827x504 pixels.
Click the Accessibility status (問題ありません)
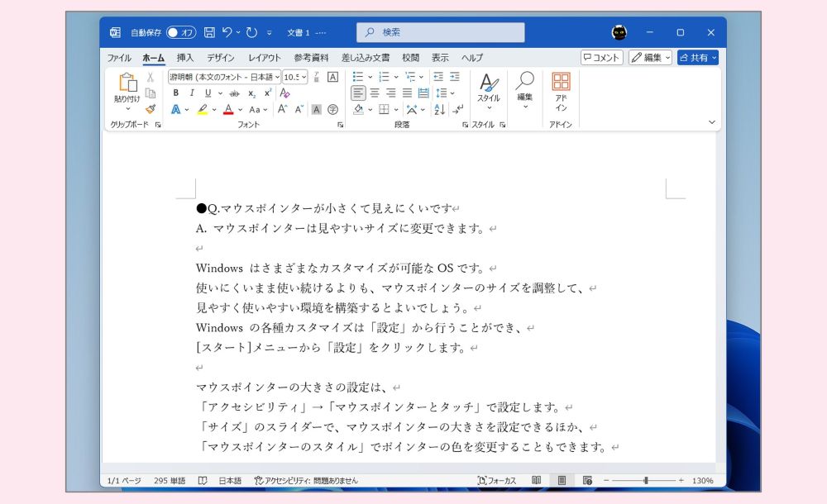click(306, 481)
